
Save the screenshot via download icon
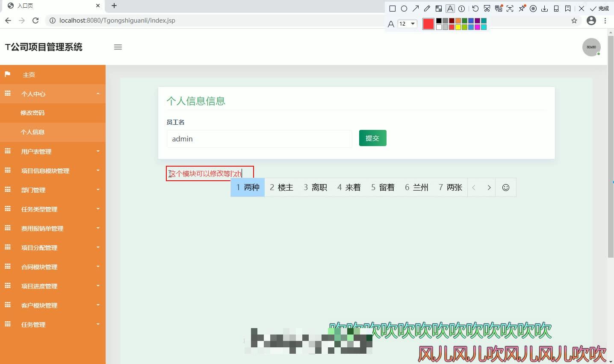point(545,8)
